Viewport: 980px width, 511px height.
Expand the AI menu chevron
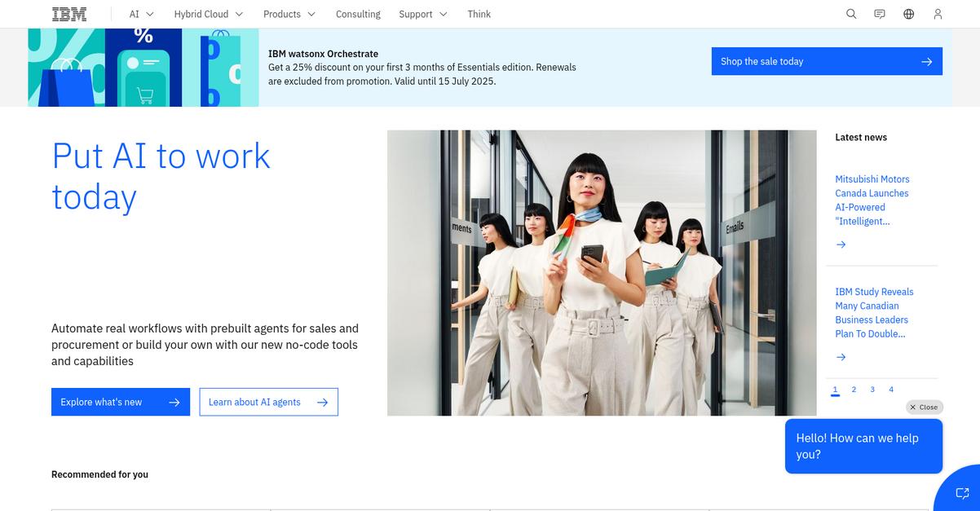150,14
